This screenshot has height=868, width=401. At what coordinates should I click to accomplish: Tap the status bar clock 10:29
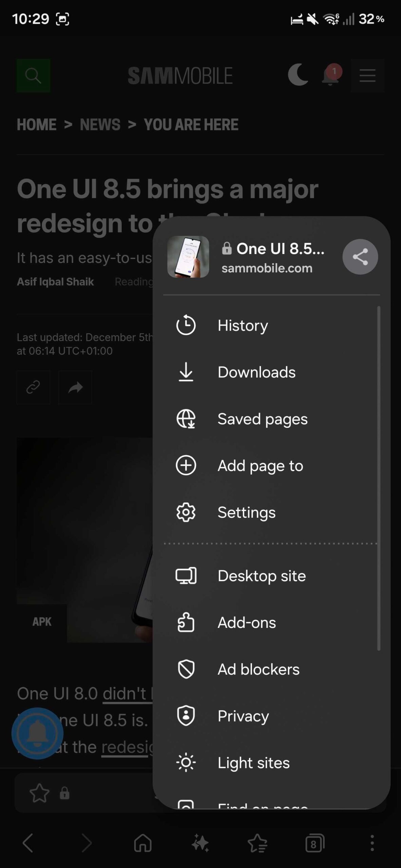pos(31,19)
